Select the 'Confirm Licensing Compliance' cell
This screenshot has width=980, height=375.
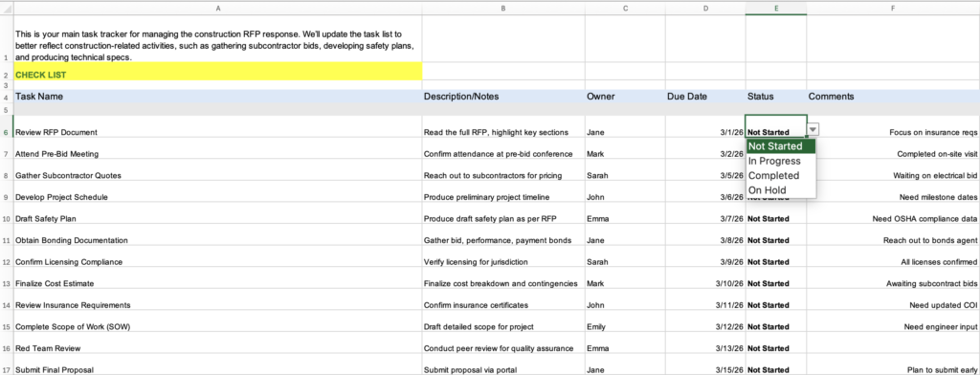[217, 256]
